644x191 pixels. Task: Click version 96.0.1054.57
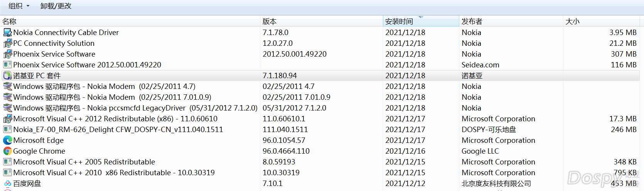(284, 140)
